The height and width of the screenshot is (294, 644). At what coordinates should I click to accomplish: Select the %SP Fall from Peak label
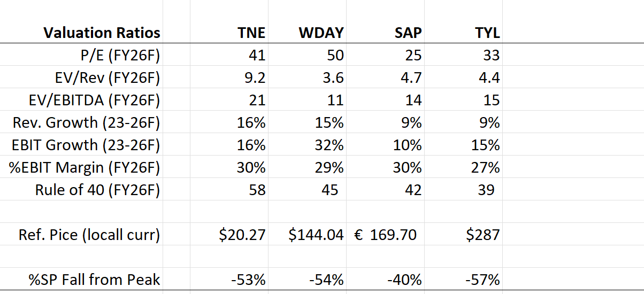click(x=95, y=279)
